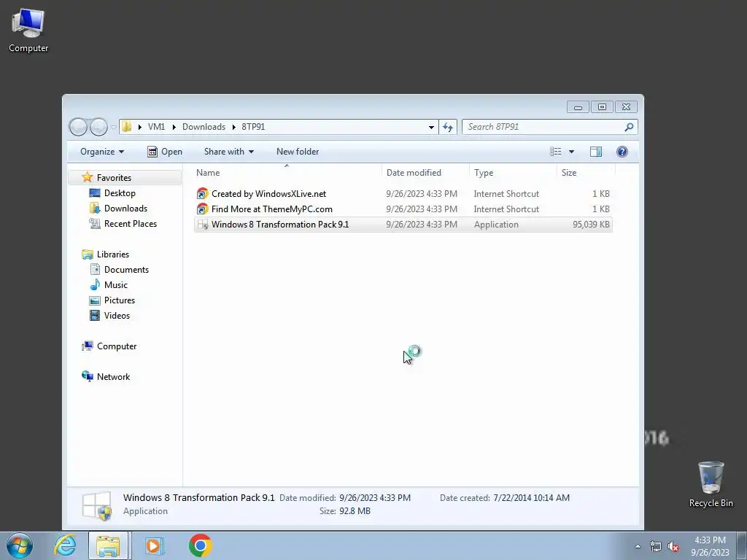The image size is (747, 560).
Task: Open Explorer Help button
Action: click(622, 152)
